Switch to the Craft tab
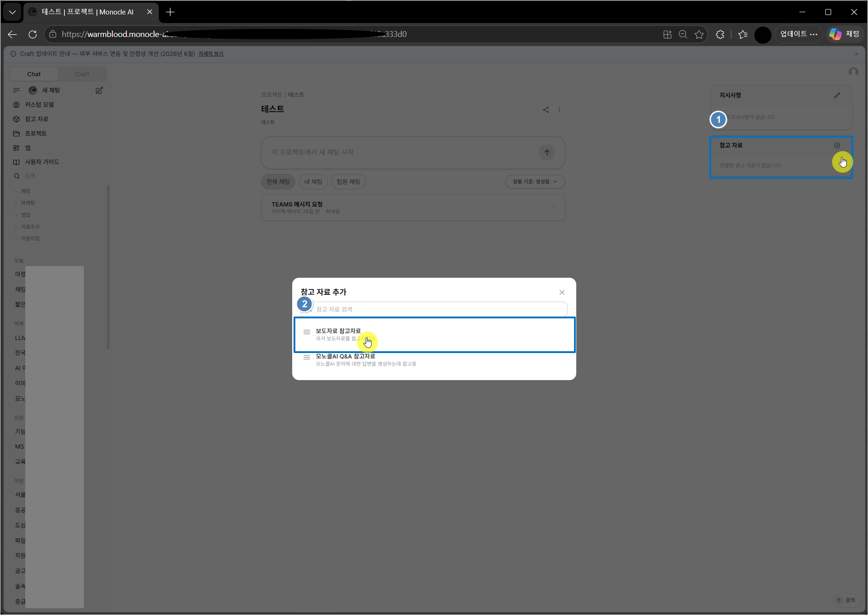 (x=82, y=74)
